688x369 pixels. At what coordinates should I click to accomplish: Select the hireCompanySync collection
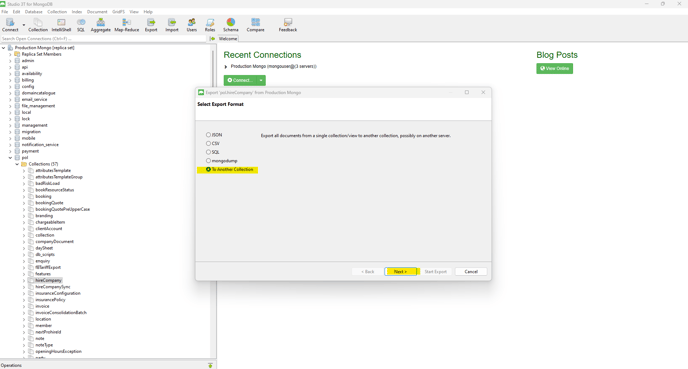point(53,287)
